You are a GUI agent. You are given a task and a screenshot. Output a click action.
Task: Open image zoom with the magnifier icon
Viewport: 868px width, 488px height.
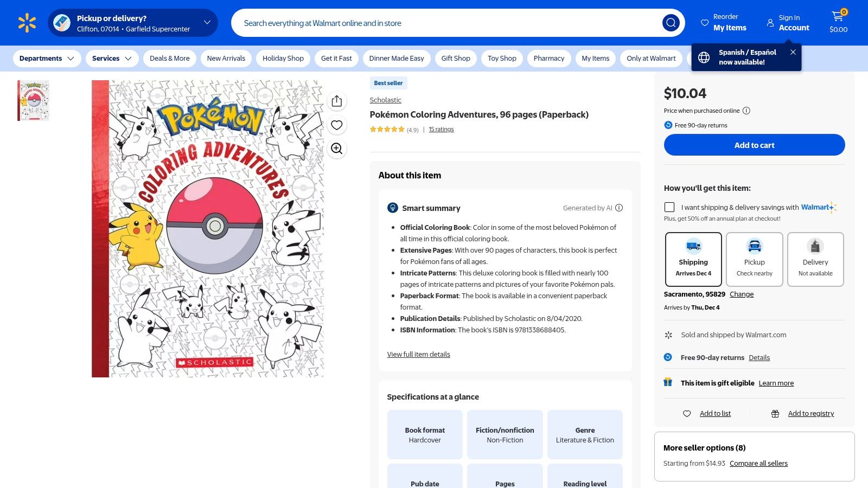point(336,149)
